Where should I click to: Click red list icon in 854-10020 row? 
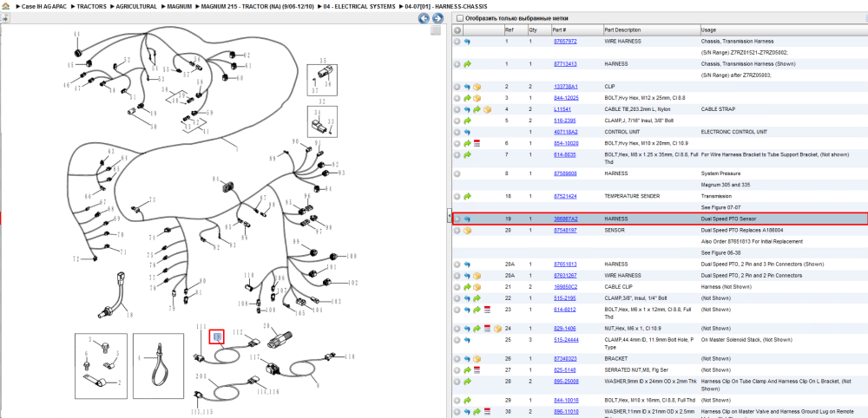pos(477,143)
